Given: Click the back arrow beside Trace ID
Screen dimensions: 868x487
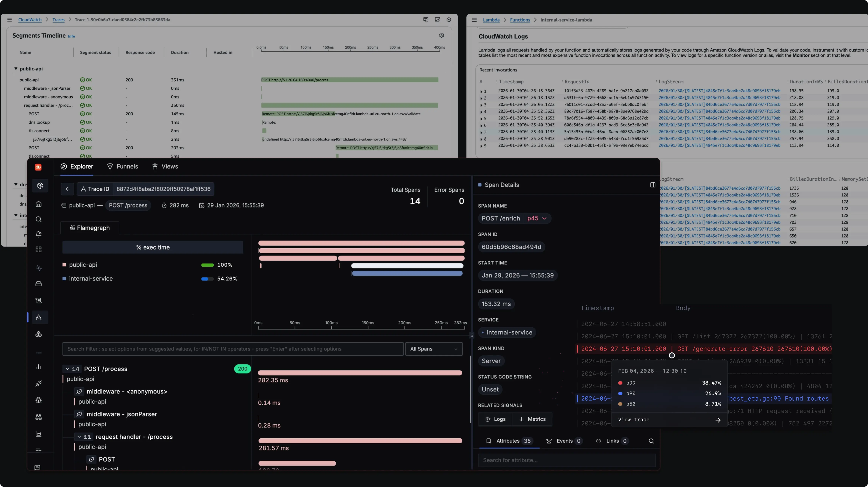Looking at the screenshot, I should 67,189.
